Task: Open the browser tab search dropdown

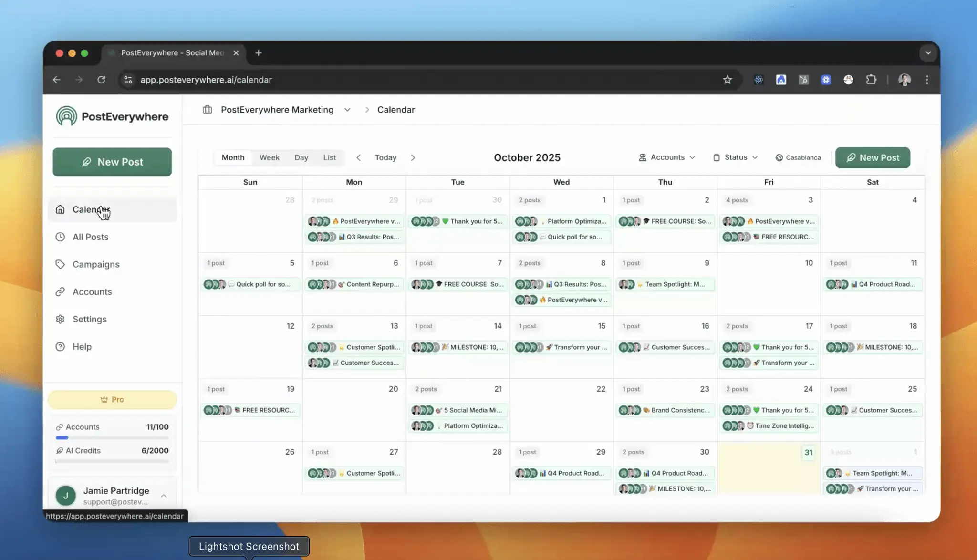Action: pos(928,53)
